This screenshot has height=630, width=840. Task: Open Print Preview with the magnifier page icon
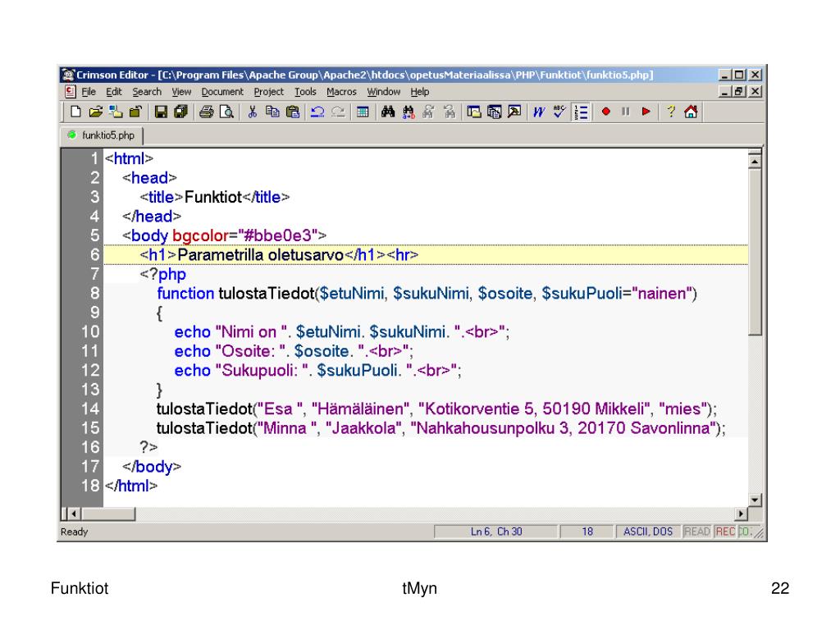[x=226, y=112]
